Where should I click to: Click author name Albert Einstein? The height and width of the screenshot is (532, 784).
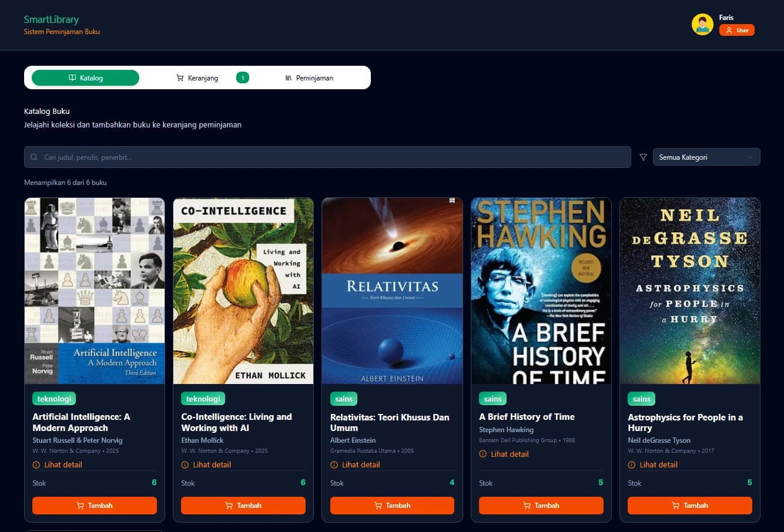click(x=353, y=440)
